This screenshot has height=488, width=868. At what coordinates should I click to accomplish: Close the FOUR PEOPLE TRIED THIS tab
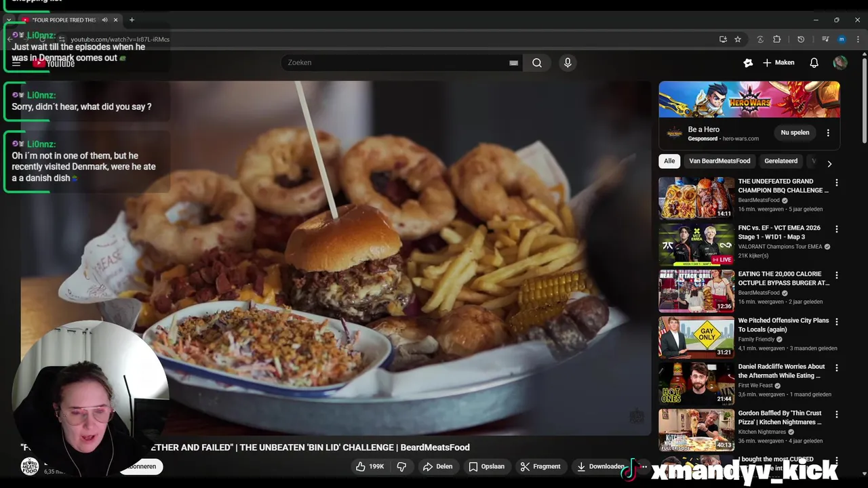pos(115,20)
